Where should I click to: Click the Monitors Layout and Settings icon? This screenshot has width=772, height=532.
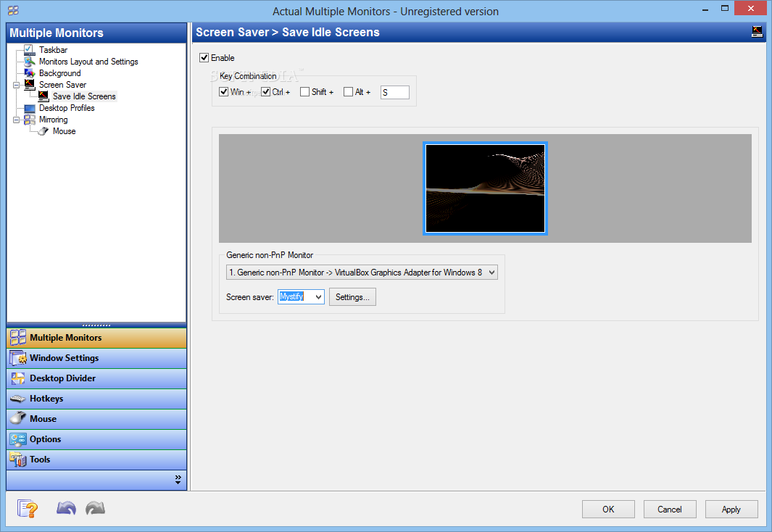tap(30, 62)
